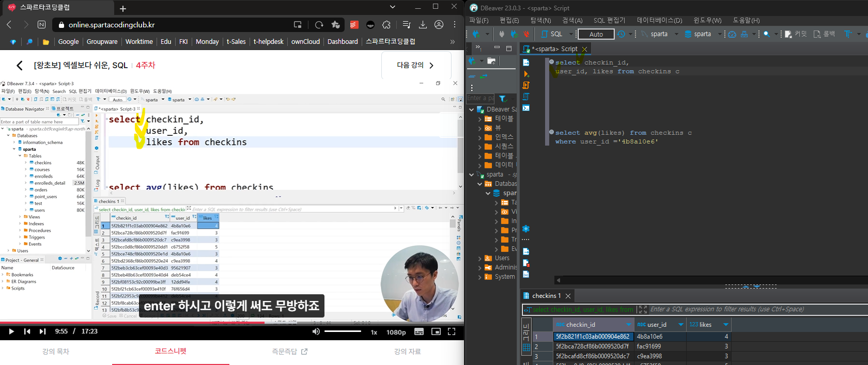Click DBeaver dashboard gauge icon

732,34
